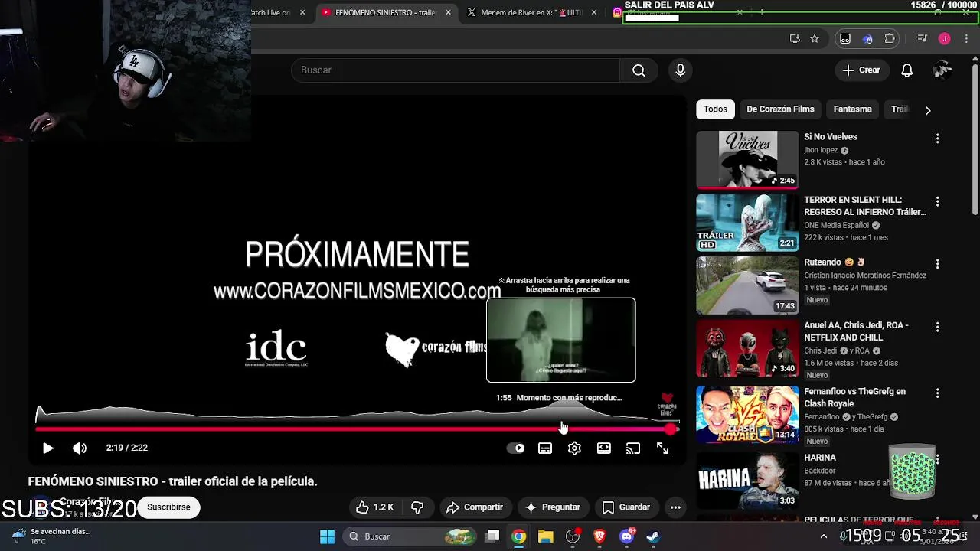980x551 pixels.
Task: Seek the red progress bar near 1:55
Action: [563, 429]
